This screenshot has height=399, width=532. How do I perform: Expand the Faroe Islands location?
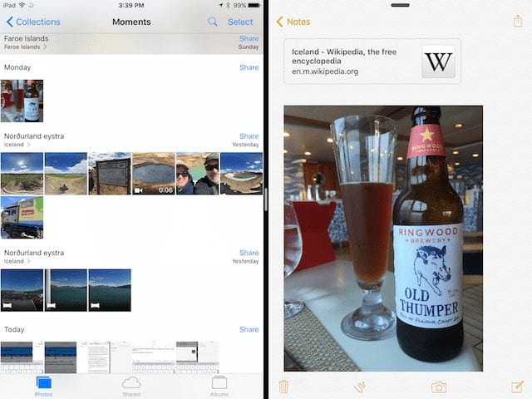[x=27, y=47]
